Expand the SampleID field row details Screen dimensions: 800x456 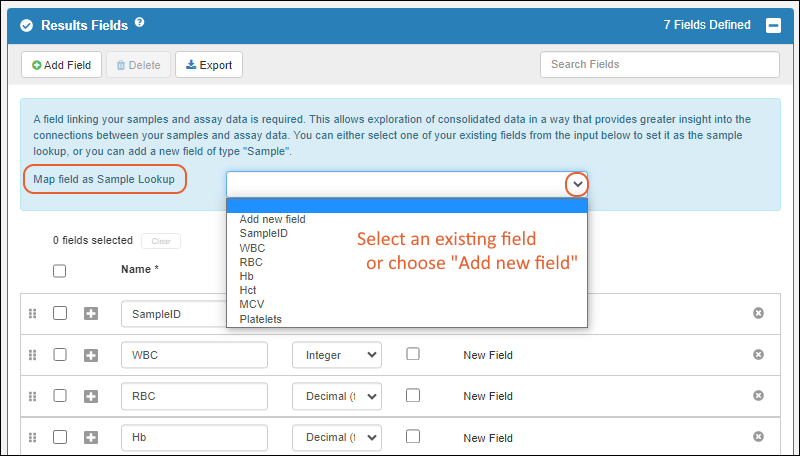point(91,313)
